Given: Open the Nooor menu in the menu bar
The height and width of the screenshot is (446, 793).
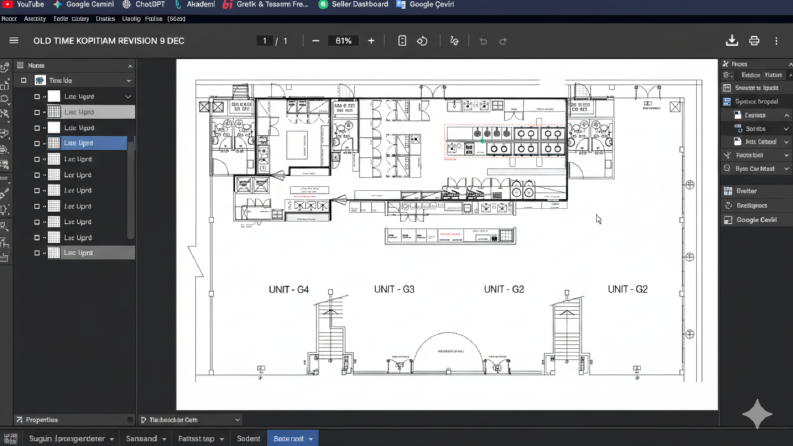Looking at the screenshot, I should (x=9, y=19).
